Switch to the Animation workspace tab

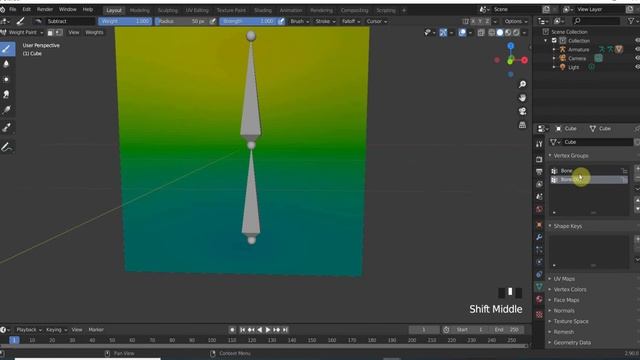(291, 11)
